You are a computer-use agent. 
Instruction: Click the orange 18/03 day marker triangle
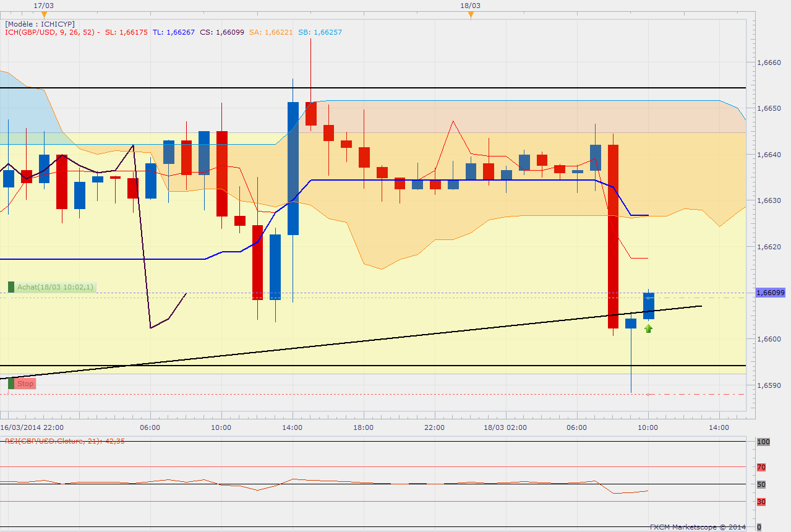click(x=471, y=15)
